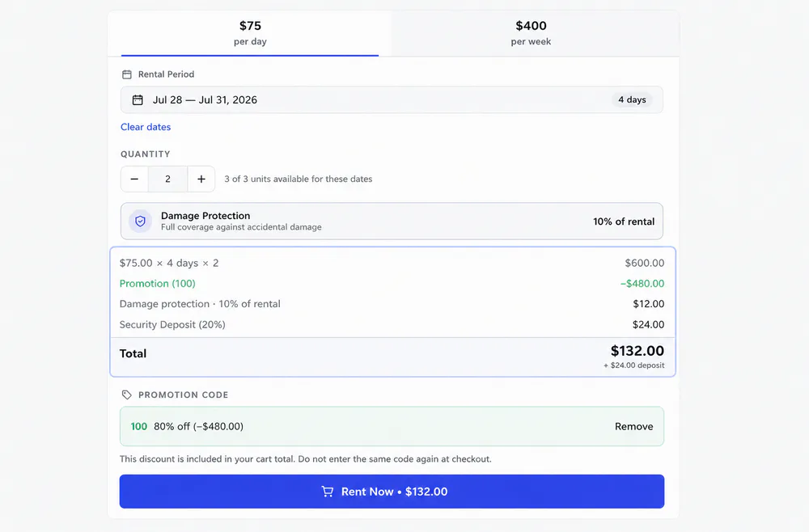Screen dimensions: 809x532
Task: Select the $75 per day tab
Action: (x=250, y=33)
